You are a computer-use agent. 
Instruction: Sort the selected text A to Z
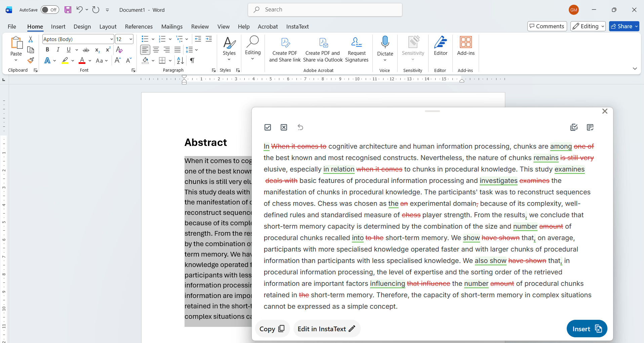180,61
